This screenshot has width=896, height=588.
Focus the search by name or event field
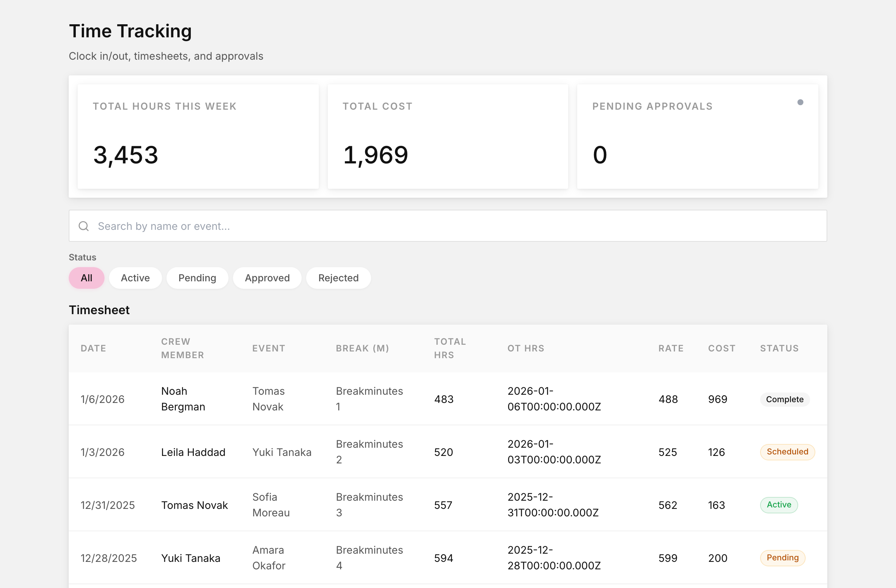click(x=448, y=226)
